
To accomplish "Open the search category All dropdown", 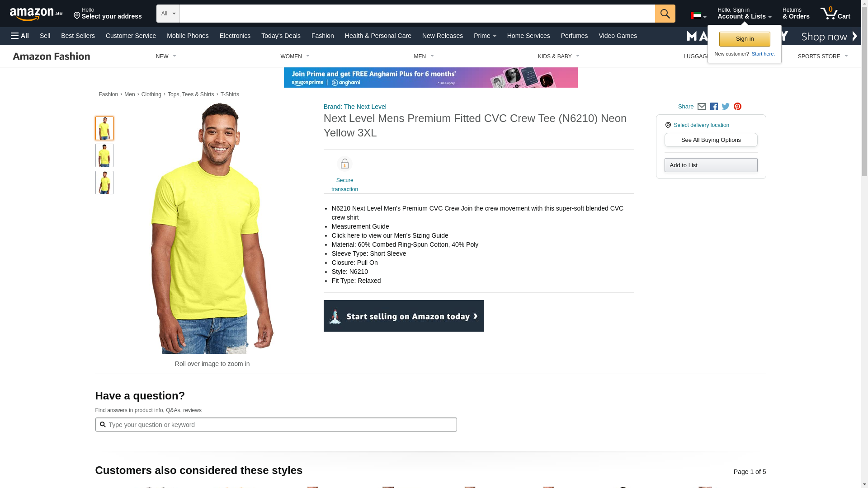I will (x=168, y=14).
